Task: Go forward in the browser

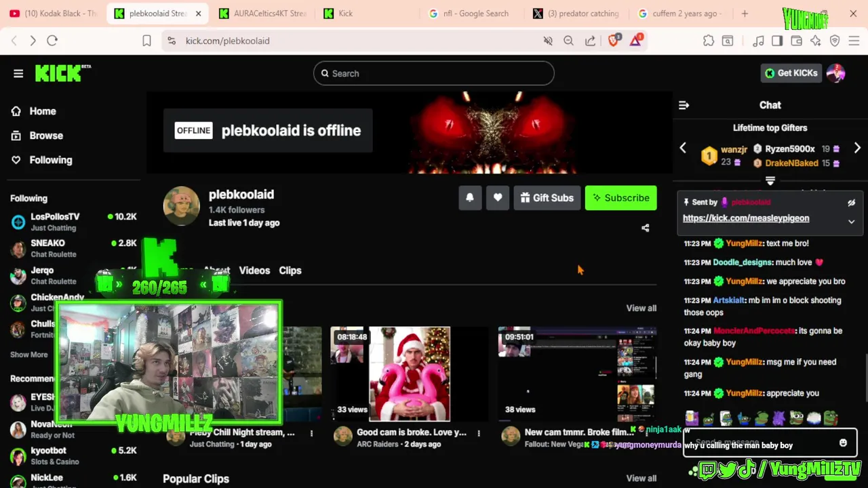Action: (x=33, y=41)
